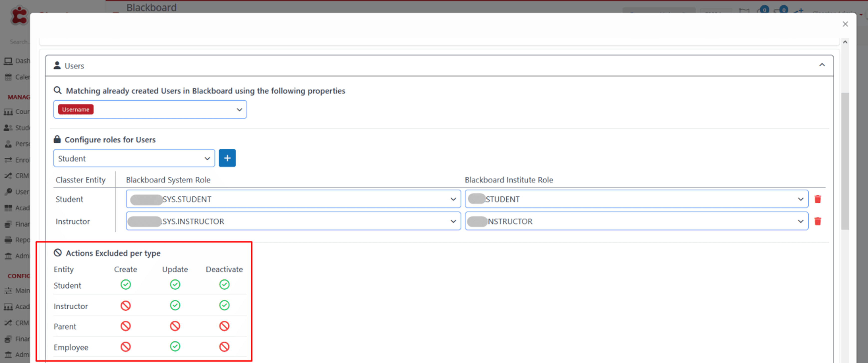Screen dimensions: 868x363
Task: Click the Users key icon in sidebar
Action: pyautogui.click(x=8, y=192)
